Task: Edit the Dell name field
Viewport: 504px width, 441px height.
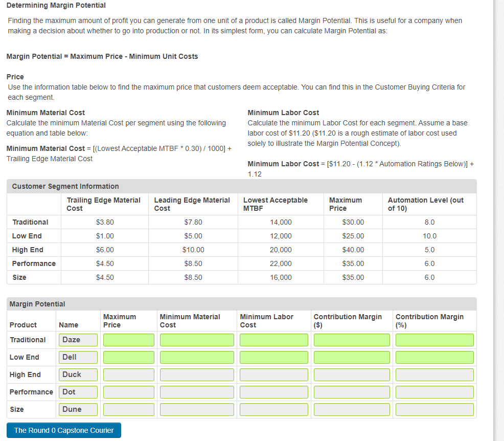Action: click(x=78, y=357)
